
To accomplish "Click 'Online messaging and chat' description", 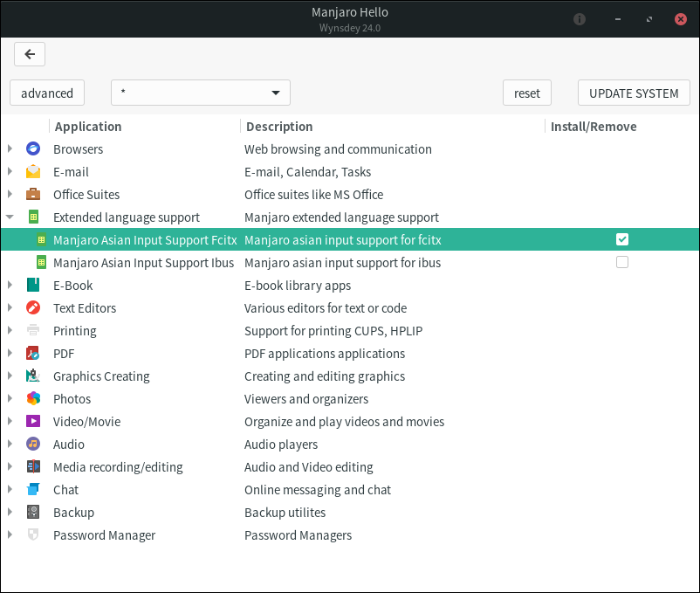I will point(318,490).
